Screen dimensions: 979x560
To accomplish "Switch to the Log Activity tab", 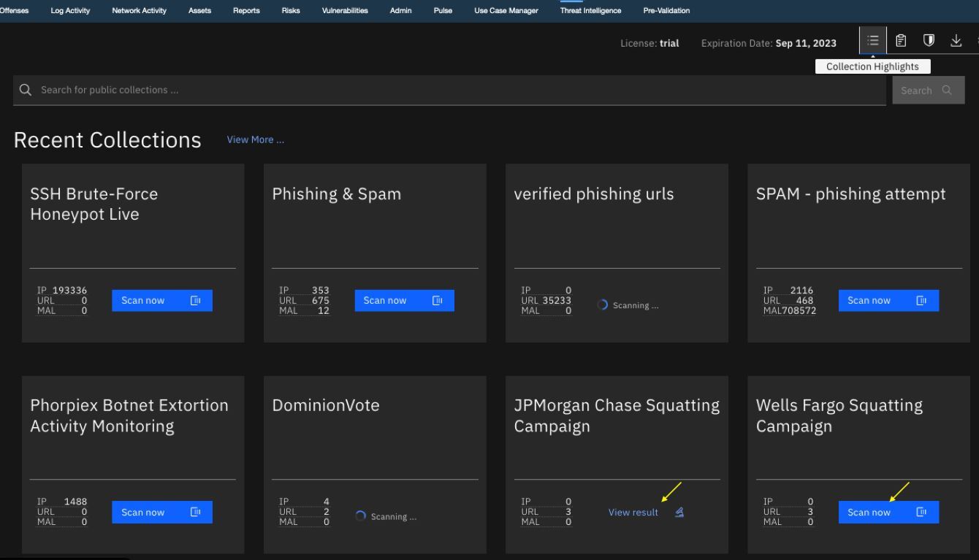I will click(70, 11).
